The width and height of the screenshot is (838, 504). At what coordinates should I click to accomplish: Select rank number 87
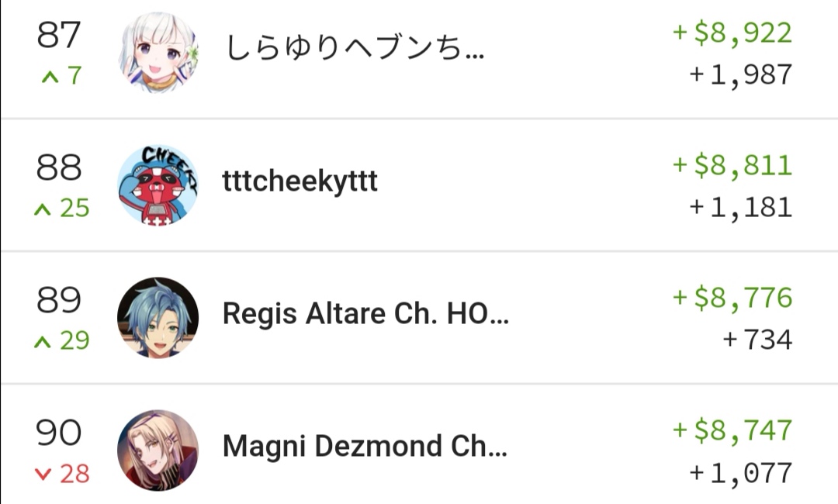coord(59,35)
